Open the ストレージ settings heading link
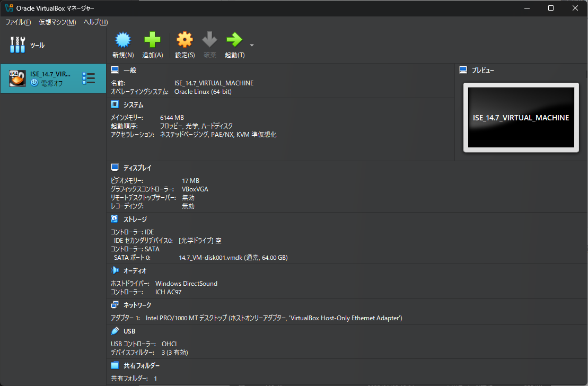Image resolution: width=588 pixels, height=386 pixels. point(135,219)
